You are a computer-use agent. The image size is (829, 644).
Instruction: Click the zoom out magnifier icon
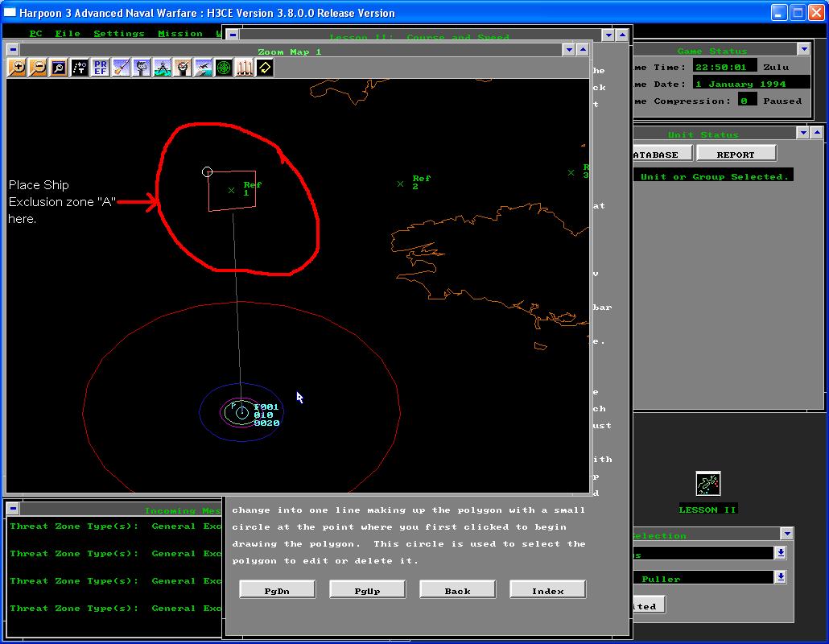38,68
